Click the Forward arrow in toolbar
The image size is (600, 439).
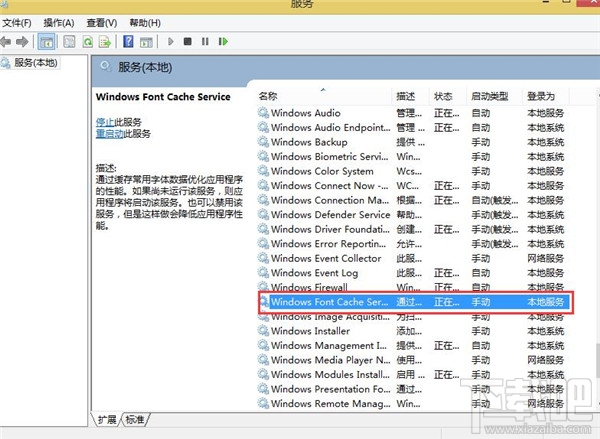(x=22, y=41)
